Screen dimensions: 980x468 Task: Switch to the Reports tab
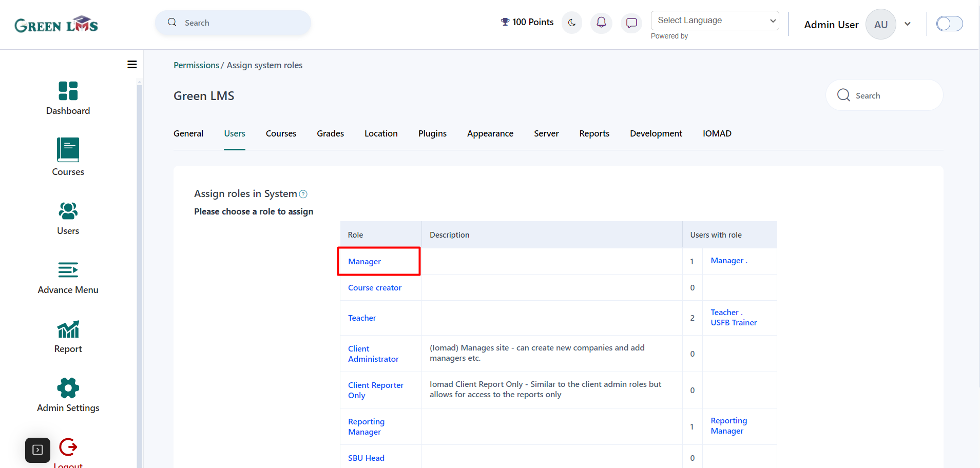tap(594, 133)
